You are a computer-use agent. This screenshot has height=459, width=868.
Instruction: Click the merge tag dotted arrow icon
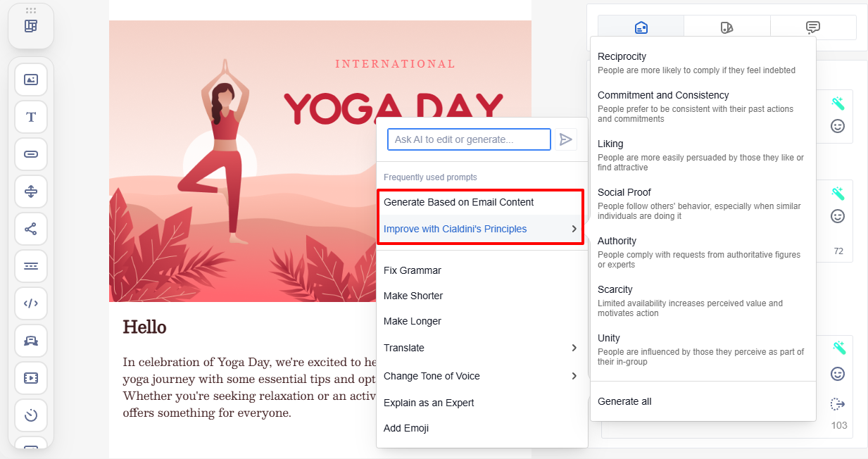pyautogui.click(x=838, y=404)
